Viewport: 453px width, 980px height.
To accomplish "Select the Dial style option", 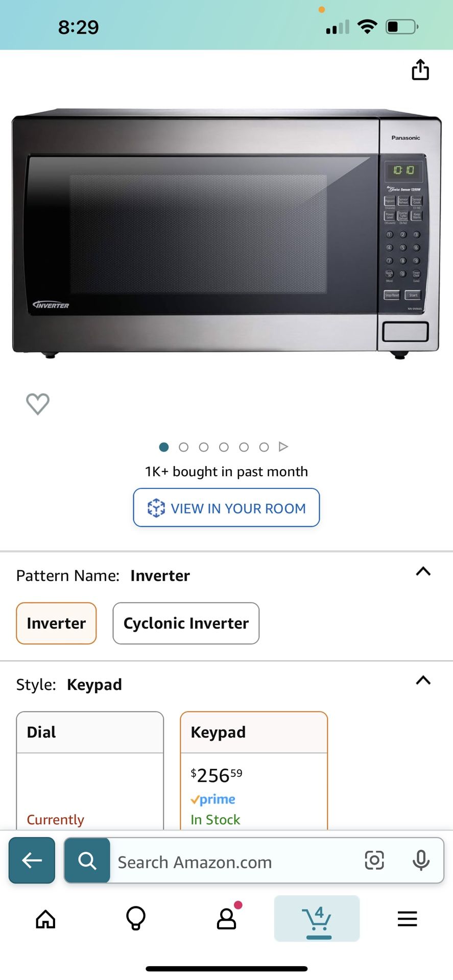I will (x=90, y=766).
